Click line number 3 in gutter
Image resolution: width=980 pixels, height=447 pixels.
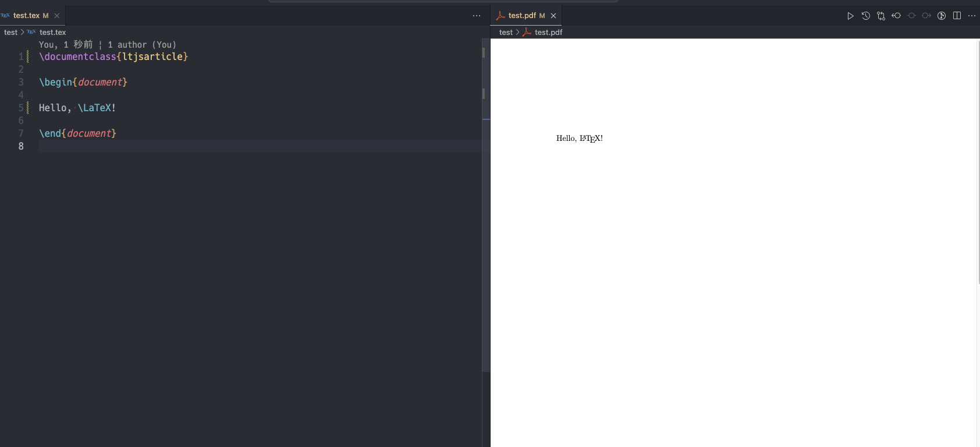coord(21,82)
